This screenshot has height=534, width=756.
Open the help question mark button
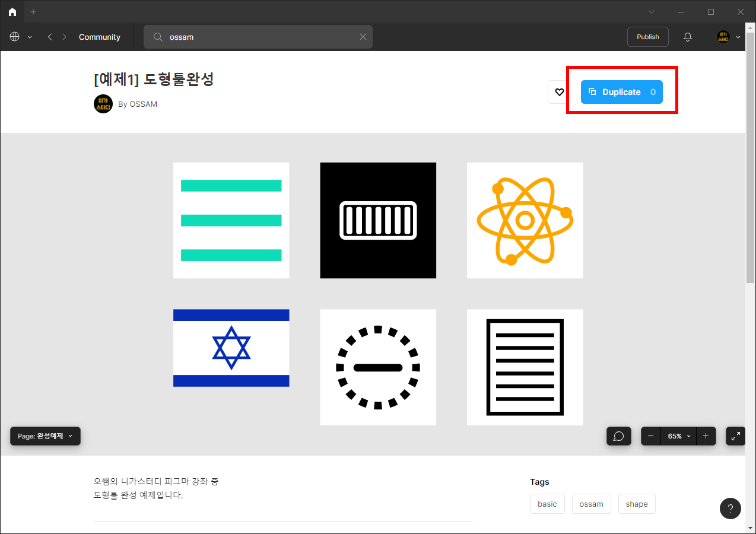(x=730, y=508)
